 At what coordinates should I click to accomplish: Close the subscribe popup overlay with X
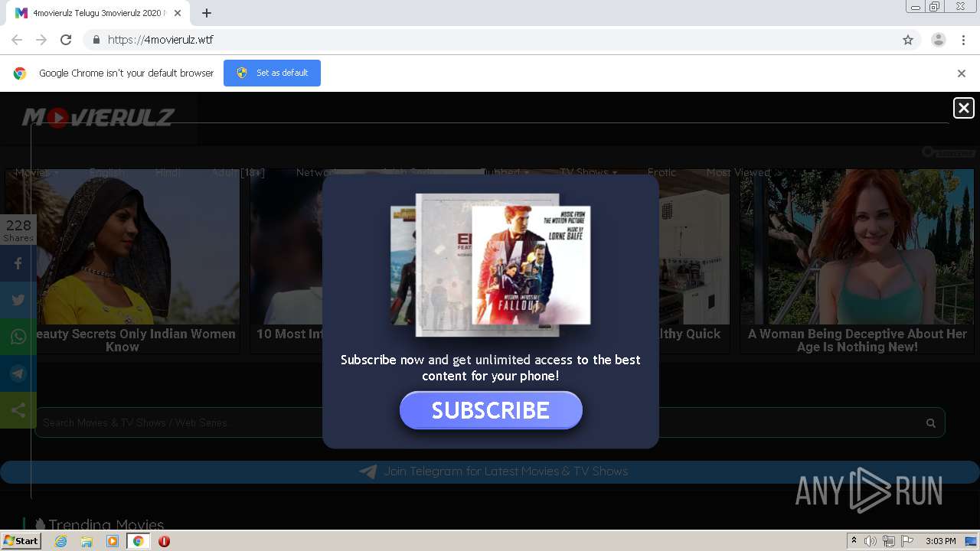pos(963,108)
